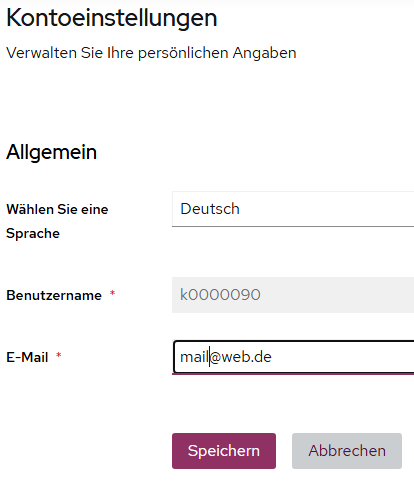The image size is (414, 483).
Task: Open the Deutsch language dropdown
Action: [x=293, y=209]
